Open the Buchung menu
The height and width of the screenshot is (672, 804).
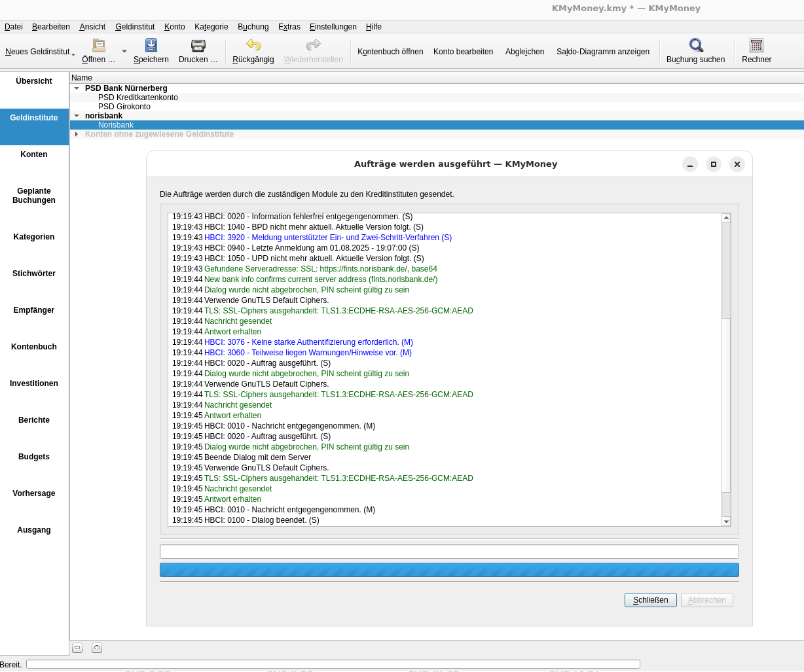click(253, 27)
